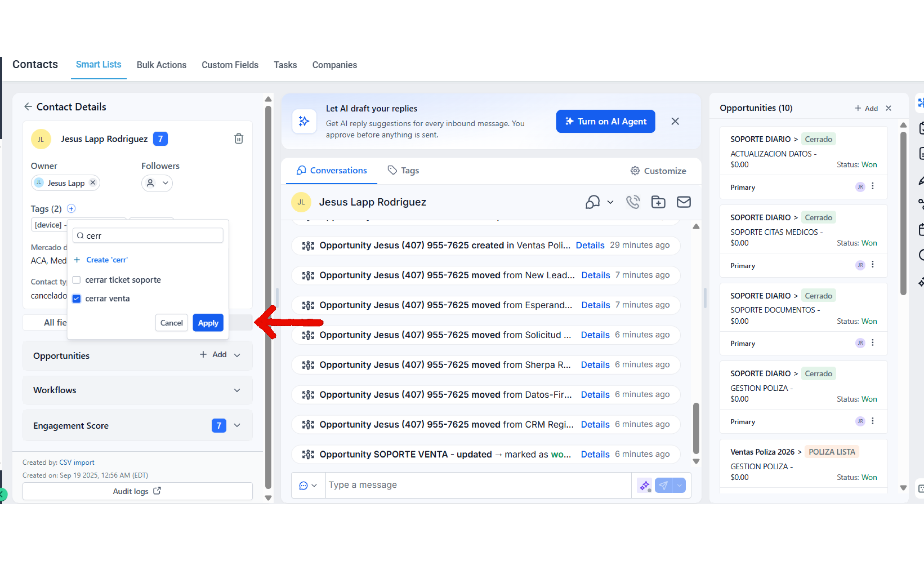Remove owner Jesus Lapp with the x
The height and width of the screenshot is (561, 924).
93,183
